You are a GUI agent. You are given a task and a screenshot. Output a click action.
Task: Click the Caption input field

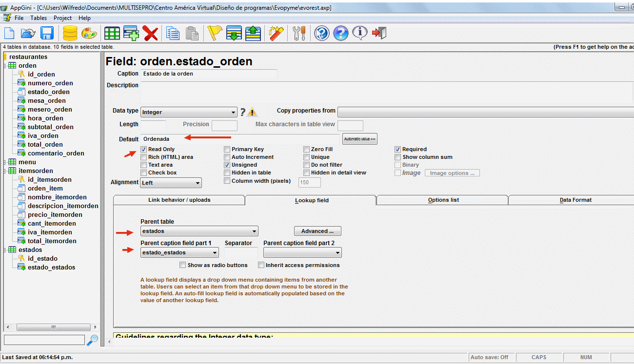(209, 74)
